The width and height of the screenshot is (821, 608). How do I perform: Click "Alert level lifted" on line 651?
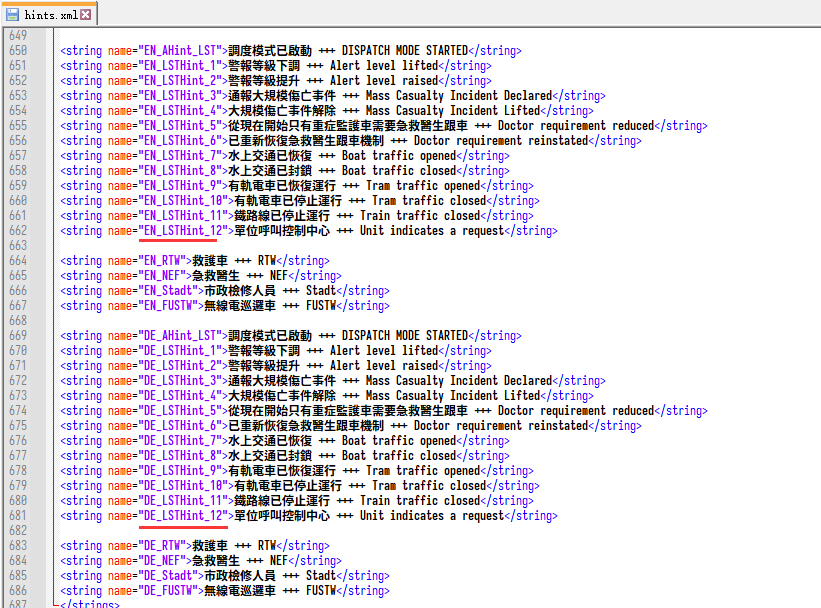(384, 66)
